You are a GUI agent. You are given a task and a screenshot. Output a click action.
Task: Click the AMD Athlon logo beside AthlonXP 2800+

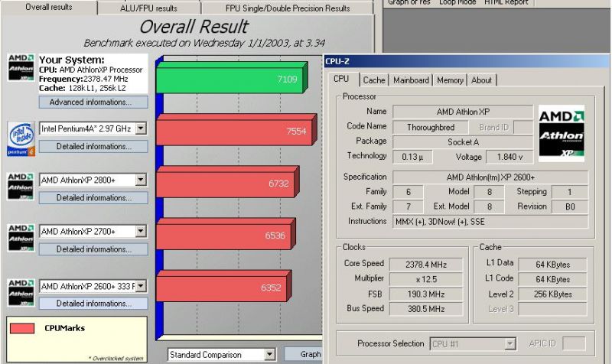21,187
